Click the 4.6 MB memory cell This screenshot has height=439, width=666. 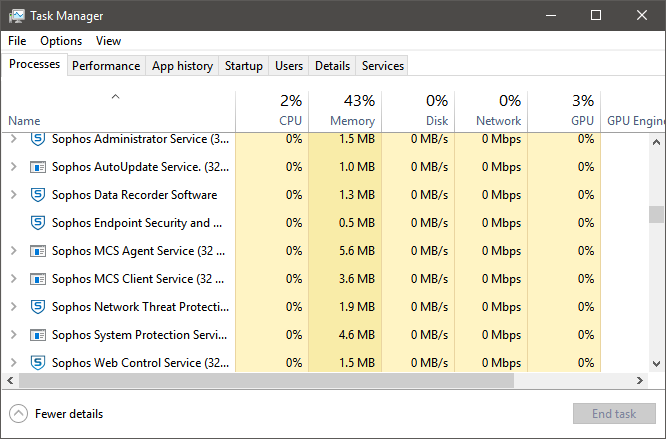pos(345,335)
